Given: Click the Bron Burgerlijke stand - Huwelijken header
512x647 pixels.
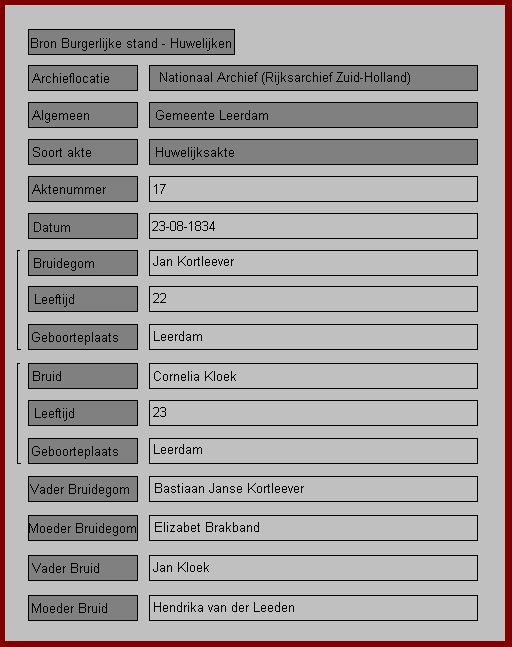Looking at the screenshot, I should tap(131, 42).
